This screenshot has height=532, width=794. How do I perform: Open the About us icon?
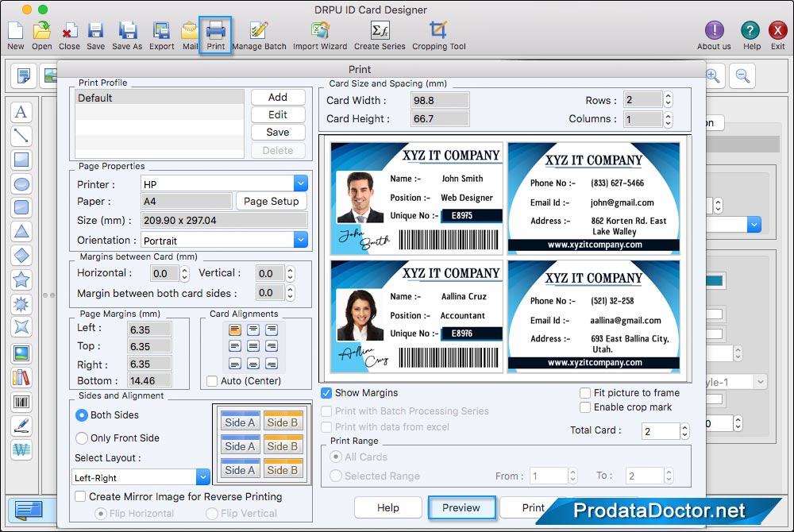tap(714, 36)
